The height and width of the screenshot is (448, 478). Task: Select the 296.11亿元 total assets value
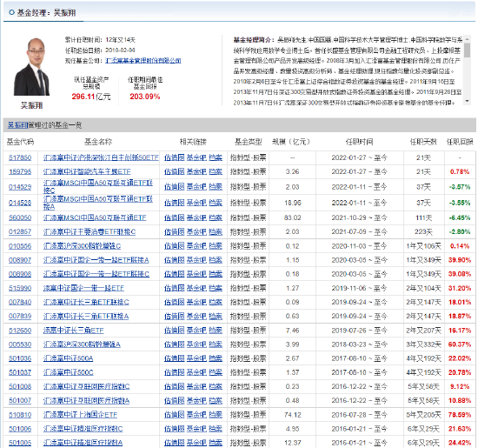coord(91,97)
